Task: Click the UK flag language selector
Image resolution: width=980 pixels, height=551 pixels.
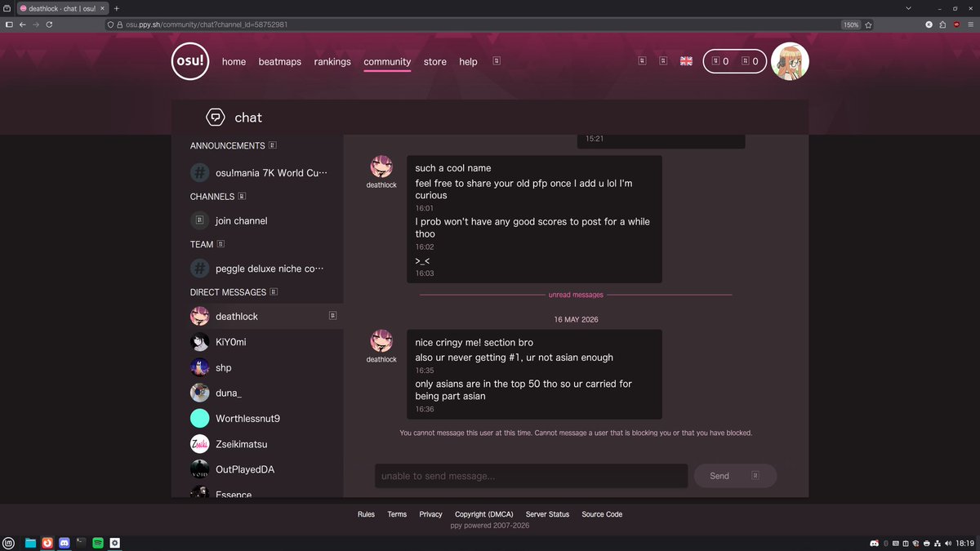Action: 686,61
